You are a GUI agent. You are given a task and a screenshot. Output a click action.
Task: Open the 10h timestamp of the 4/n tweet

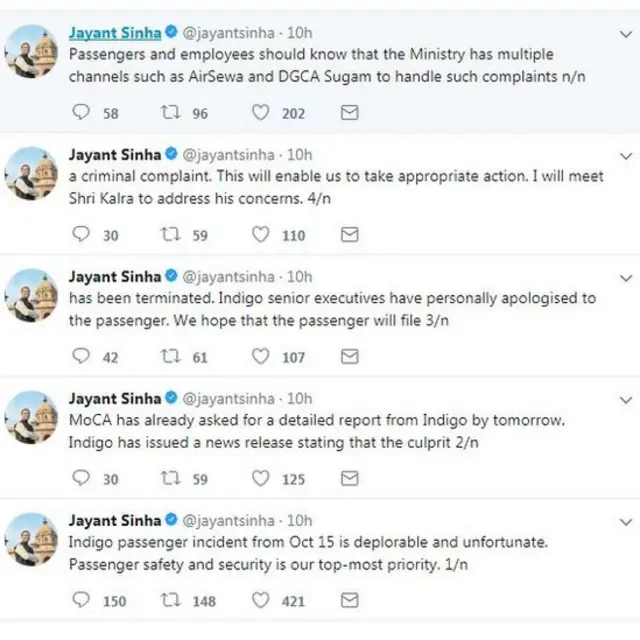[300, 155]
